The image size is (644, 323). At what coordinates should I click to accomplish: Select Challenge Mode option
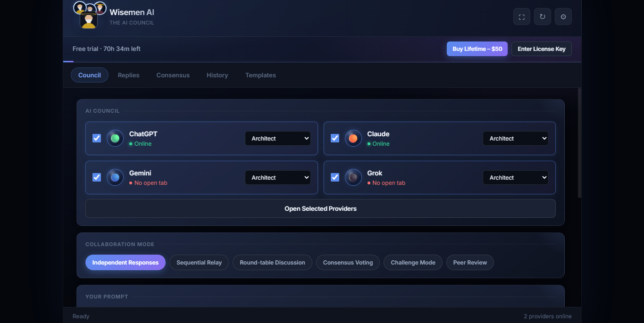pos(413,262)
